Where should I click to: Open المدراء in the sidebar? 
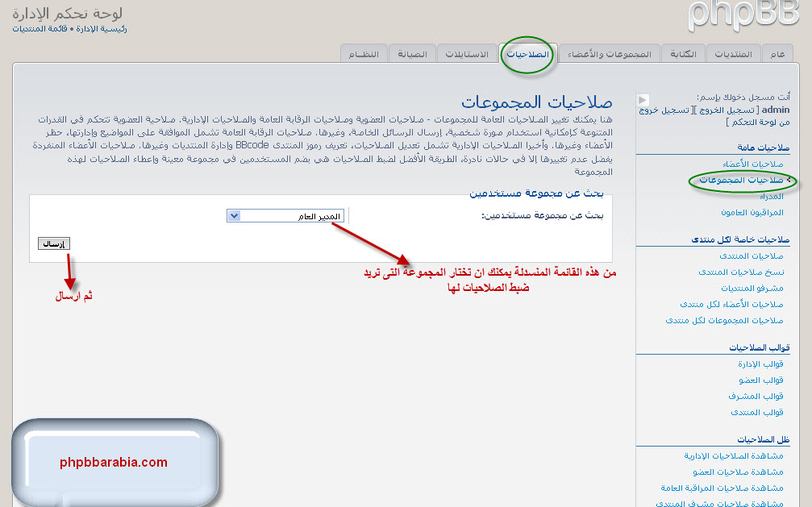tap(772, 197)
